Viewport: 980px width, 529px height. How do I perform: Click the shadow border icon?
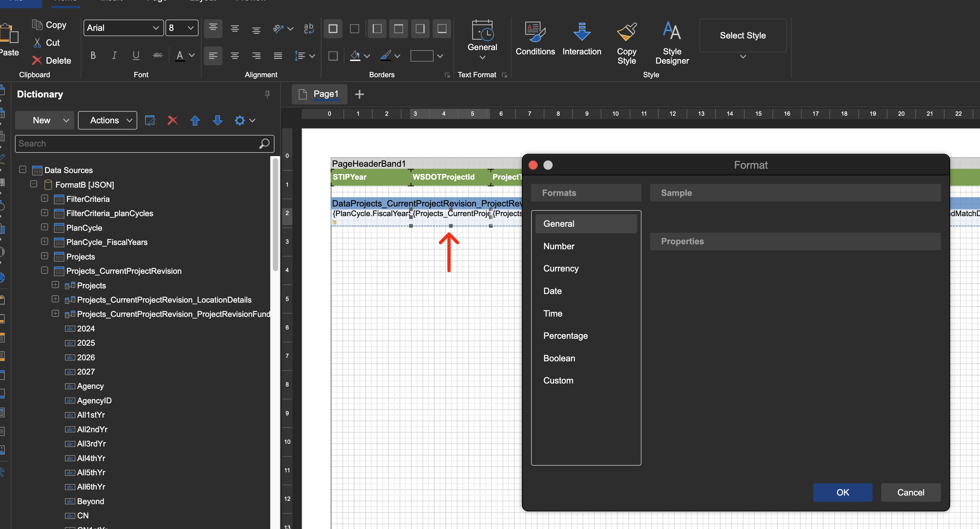click(333, 56)
